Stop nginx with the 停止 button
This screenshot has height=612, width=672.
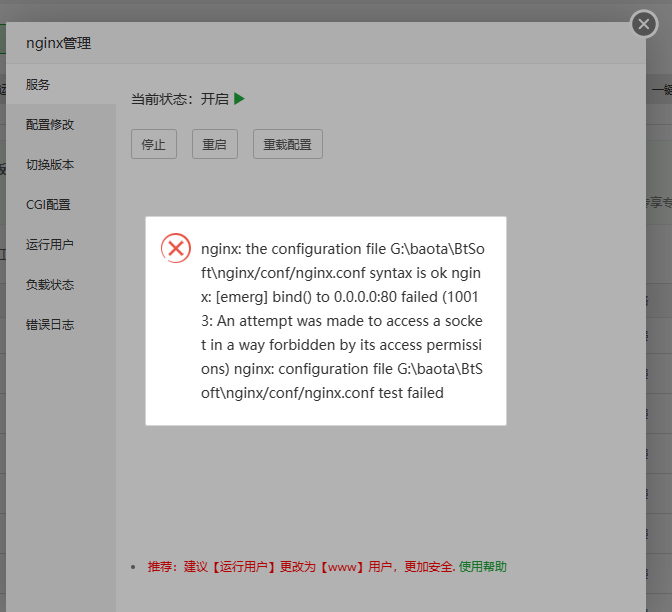(x=154, y=144)
